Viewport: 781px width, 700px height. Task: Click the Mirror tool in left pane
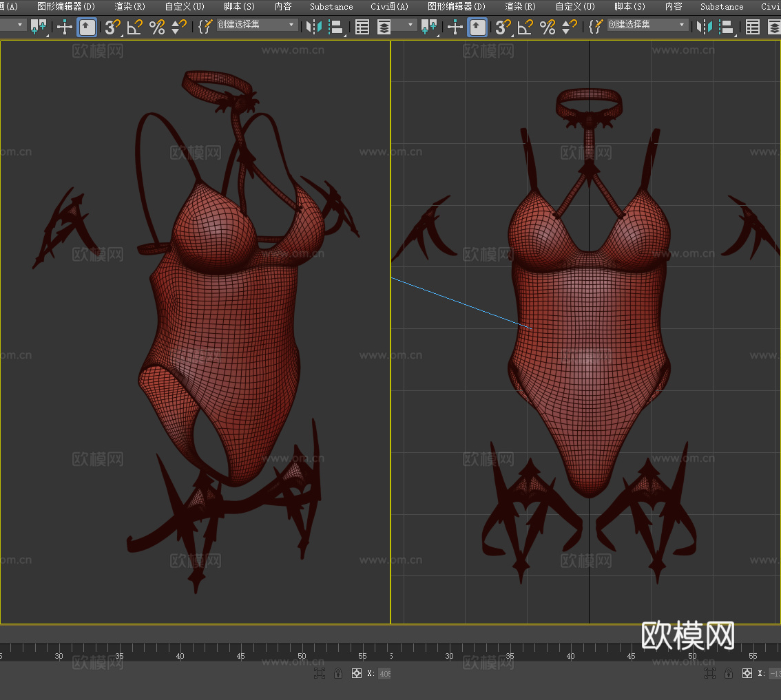click(x=313, y=27)
